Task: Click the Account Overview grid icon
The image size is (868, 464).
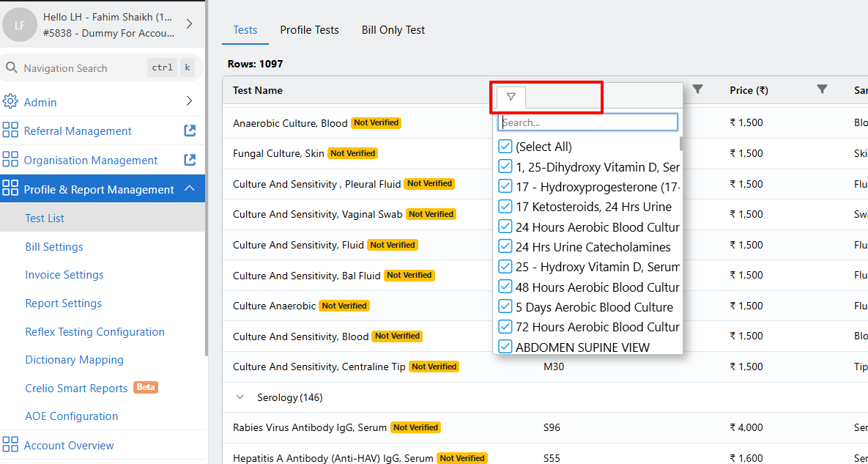Action: click(10, 445)
